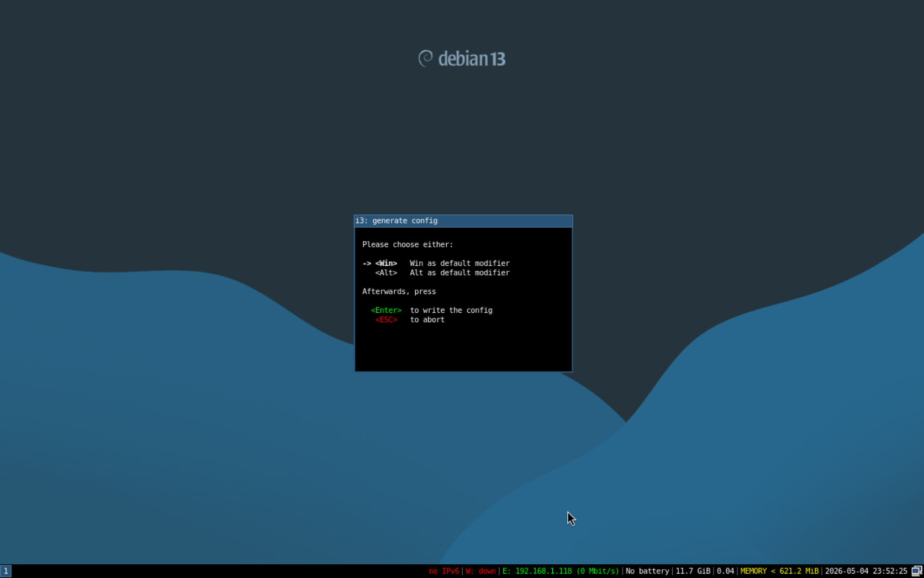Click the date and time '2026-05-04 23:52:25'
The height and width of the screenshot is (578, 924).
click(x=866, y=571)
